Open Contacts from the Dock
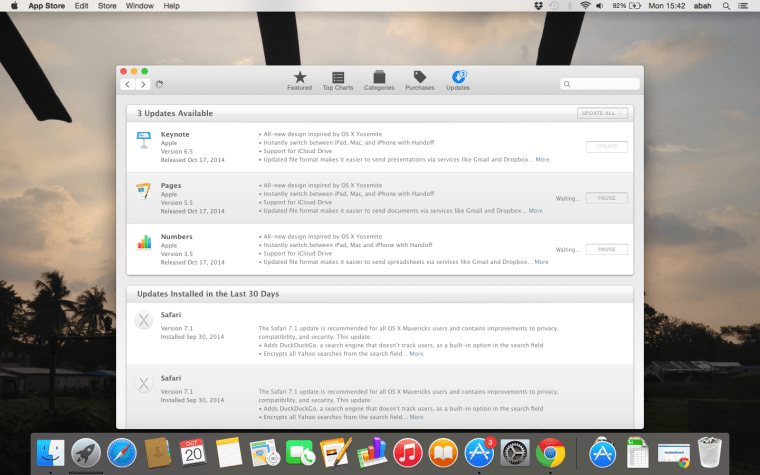The height and width of the screenshot is (475, 760). point(157,453)
